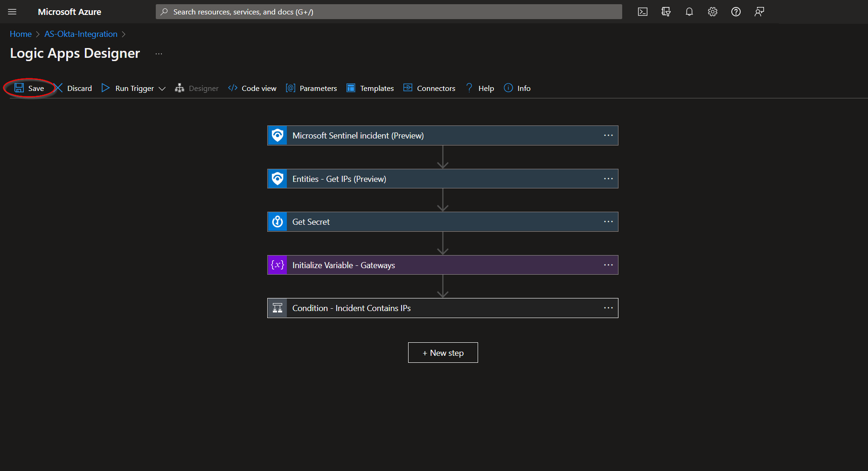Screen dimensions: 868x471
Task: Click the Templates icon
Action: click(351, 88)
